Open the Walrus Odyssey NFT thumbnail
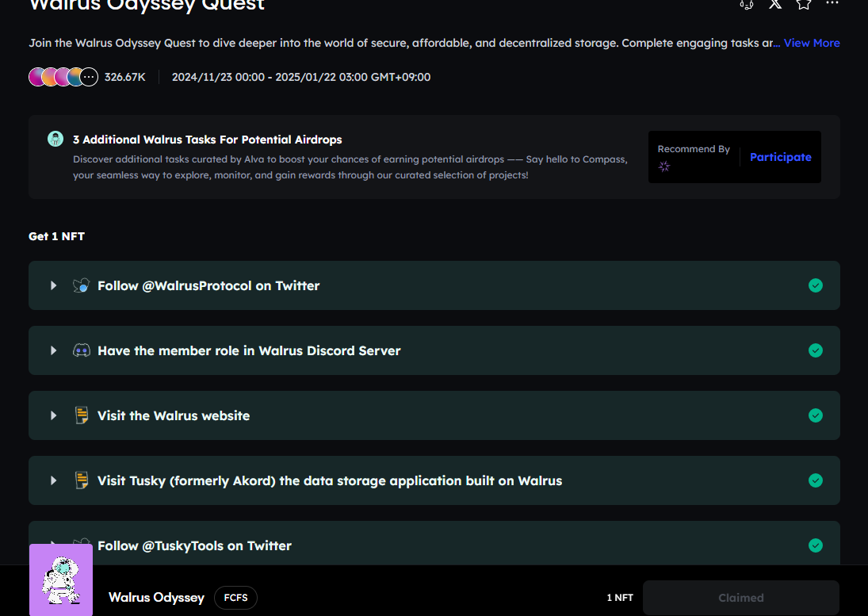 (61, 580)
